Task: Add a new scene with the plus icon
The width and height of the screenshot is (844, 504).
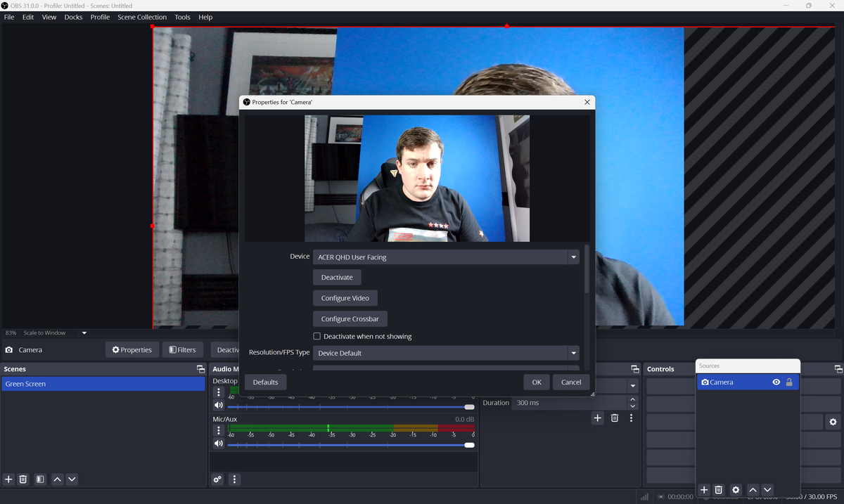Action: pos(8,479)
